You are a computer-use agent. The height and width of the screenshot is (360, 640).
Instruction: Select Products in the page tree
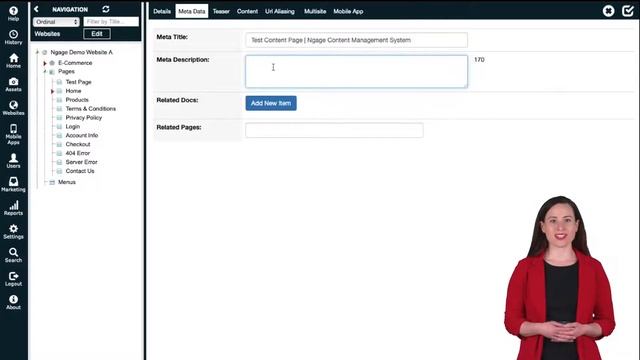pos(77,100)
